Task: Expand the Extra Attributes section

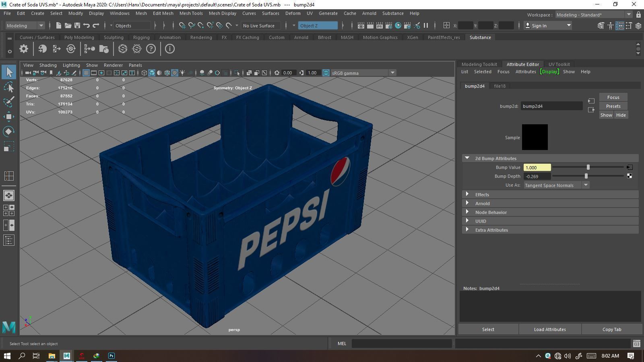Action: pyautogui.click(x=467, y=230)
